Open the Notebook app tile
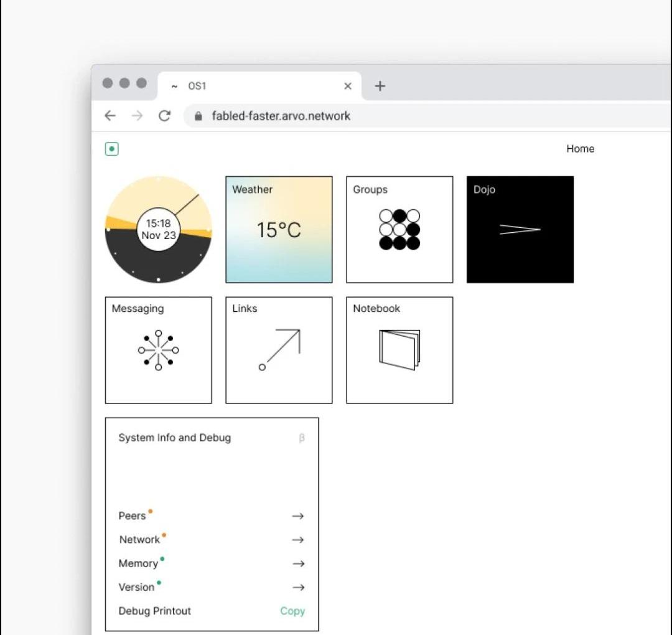Viewport: 672px width, 635px height. click(x=399, y=350)
